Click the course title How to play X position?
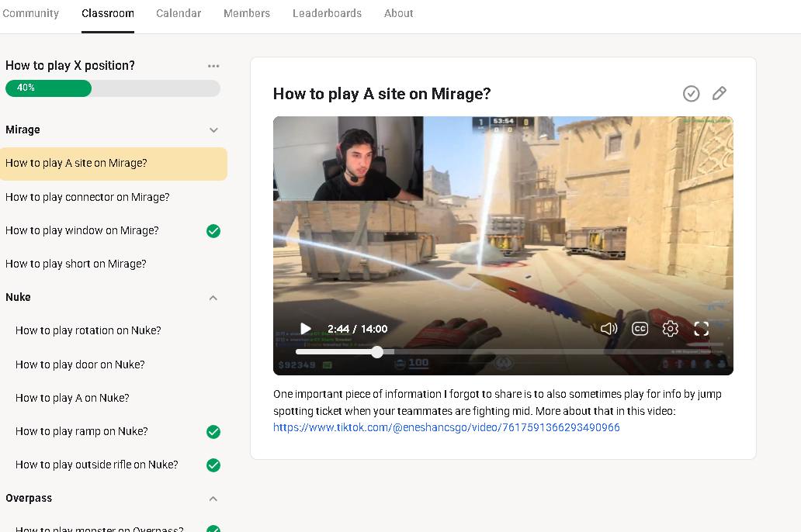Screen dimensions: 801x532 point(70,65)
